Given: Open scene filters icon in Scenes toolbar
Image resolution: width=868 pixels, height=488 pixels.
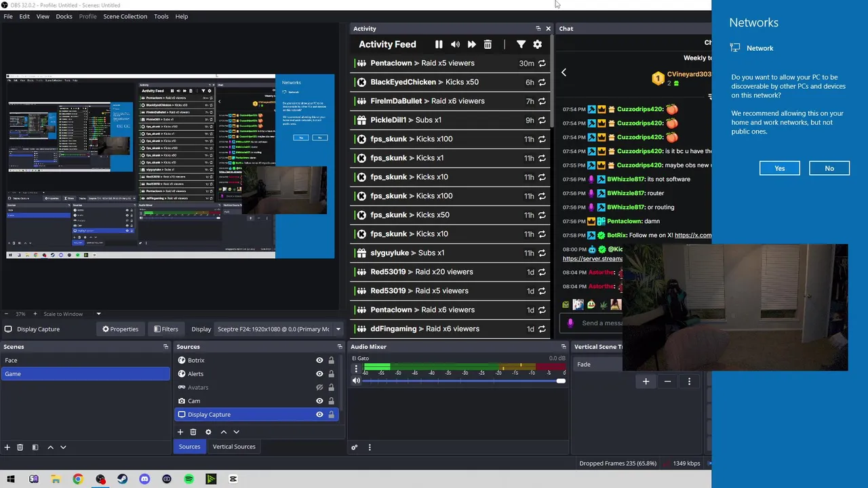Looking at the screenshot, I should tap(35, 447).
